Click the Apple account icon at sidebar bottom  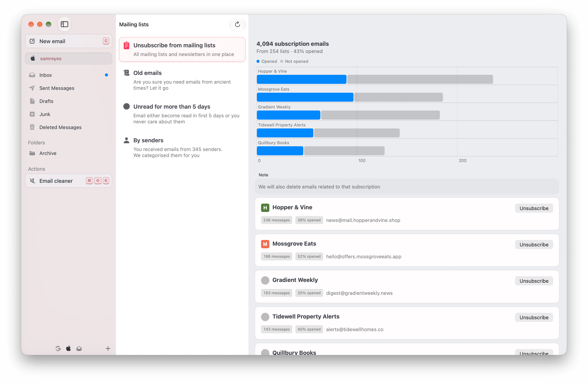click(68, 348)
